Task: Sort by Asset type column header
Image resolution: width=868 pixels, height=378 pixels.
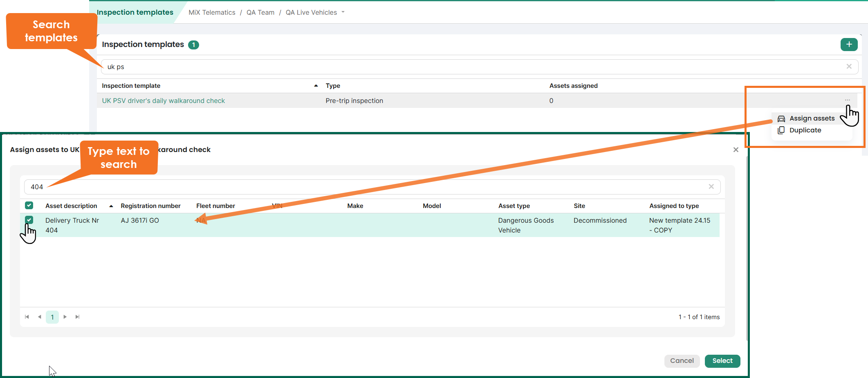Action: (514, 206)
